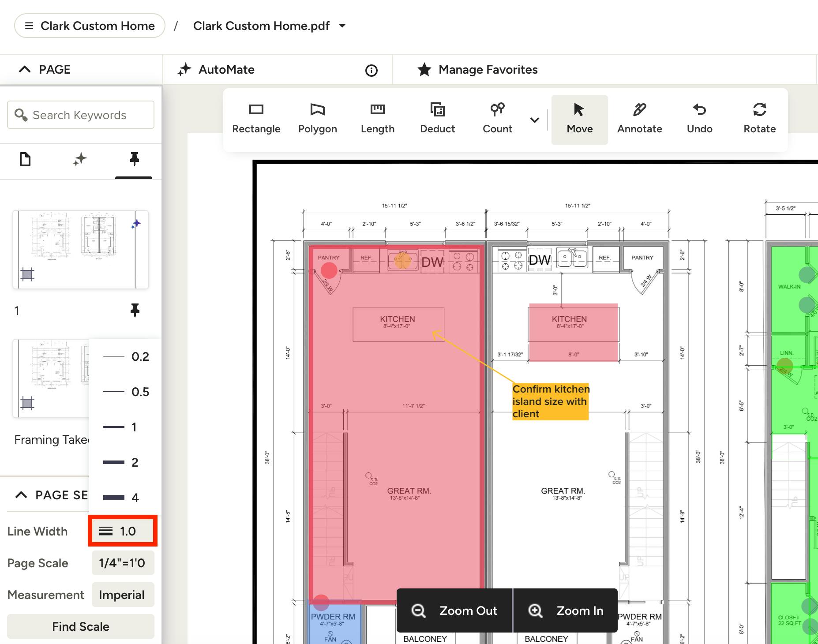818x644 pixels.
Task: Open the Page Scale 1/4"=1'0 dropdown
Action: [x=123, y=563]
